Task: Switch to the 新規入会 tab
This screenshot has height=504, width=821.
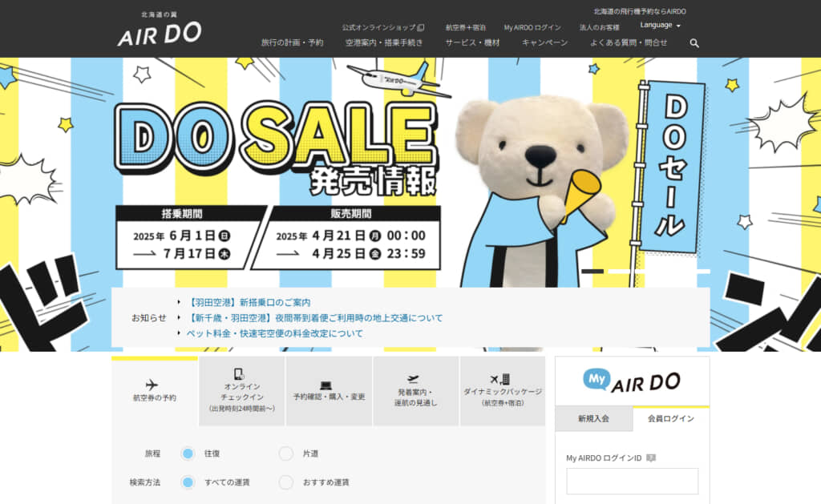Action: pos(594,419)
